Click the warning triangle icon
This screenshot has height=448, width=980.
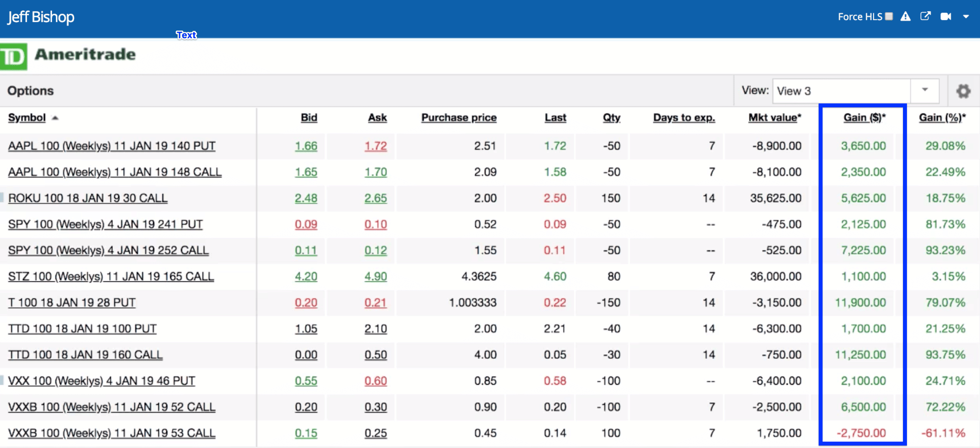click(905, 17)
